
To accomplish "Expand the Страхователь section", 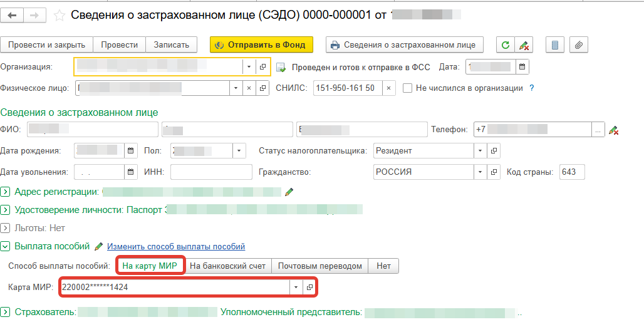I will point(5,312).
